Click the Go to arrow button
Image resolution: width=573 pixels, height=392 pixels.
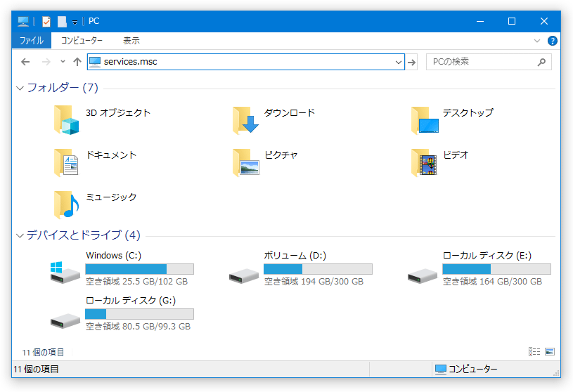click(x=411, y=62)
